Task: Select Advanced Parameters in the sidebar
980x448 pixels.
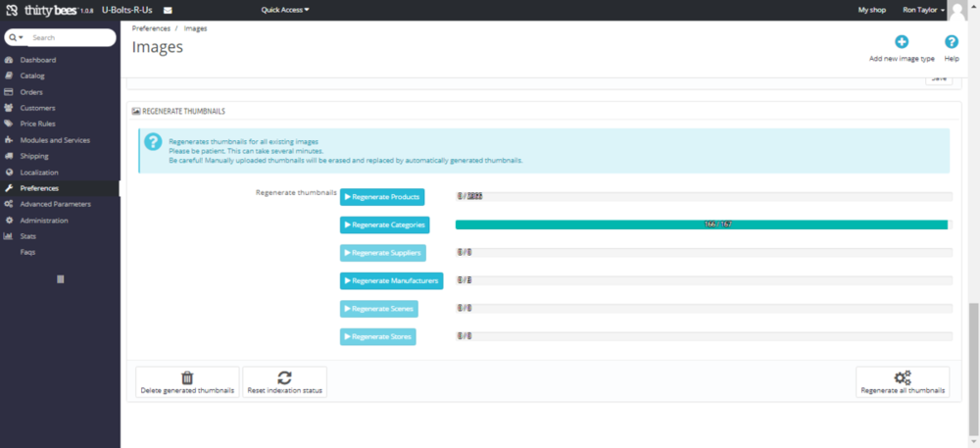Action: point(55,204)
